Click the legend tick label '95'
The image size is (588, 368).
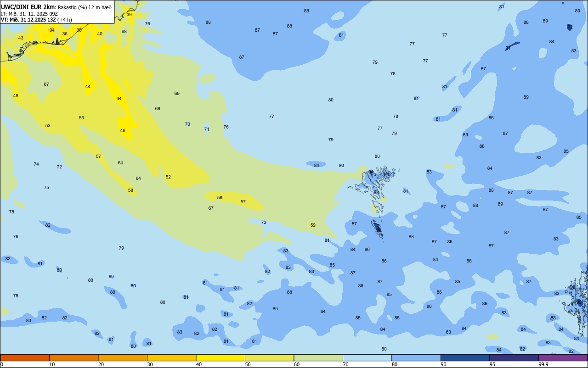(492, 364)
